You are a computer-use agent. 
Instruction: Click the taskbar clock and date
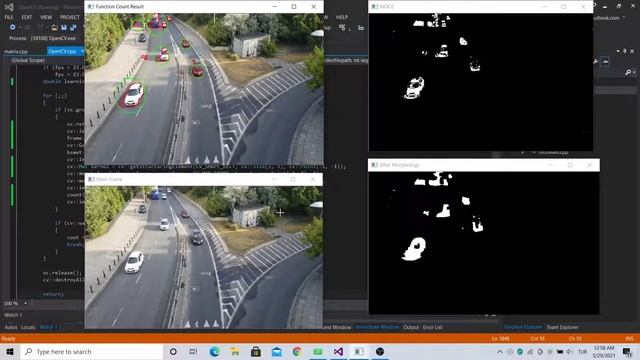tap(604, 351)
